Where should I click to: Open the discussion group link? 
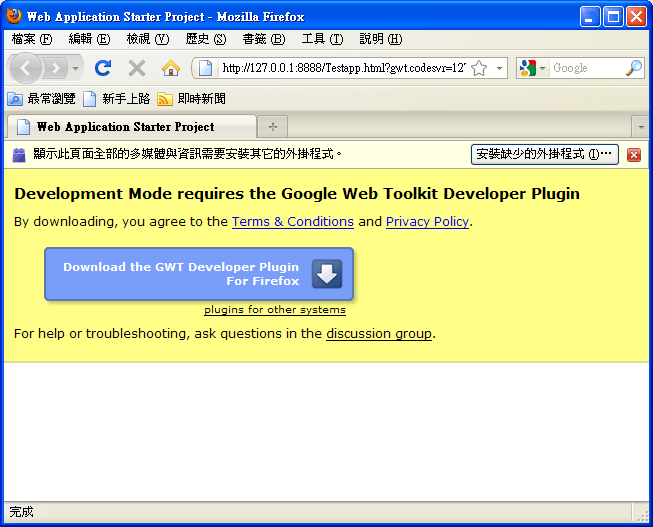[x=379, y=333]
